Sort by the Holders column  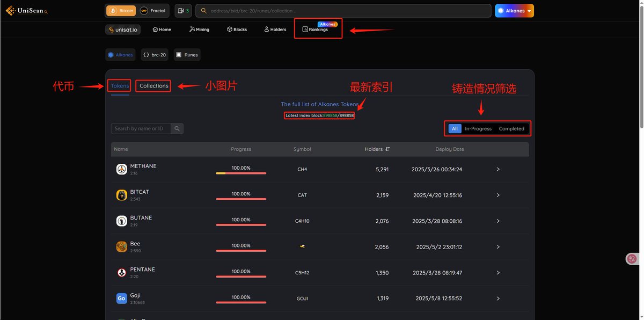point(377,149)
